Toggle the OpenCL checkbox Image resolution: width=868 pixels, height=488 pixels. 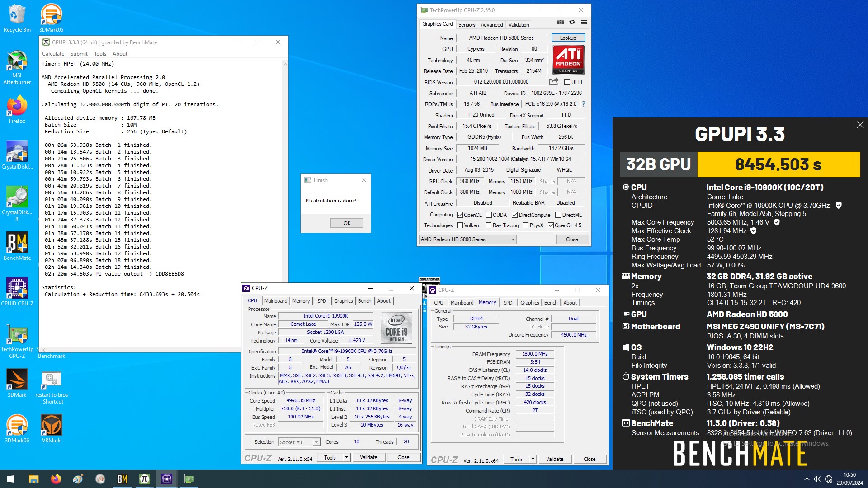460,215
